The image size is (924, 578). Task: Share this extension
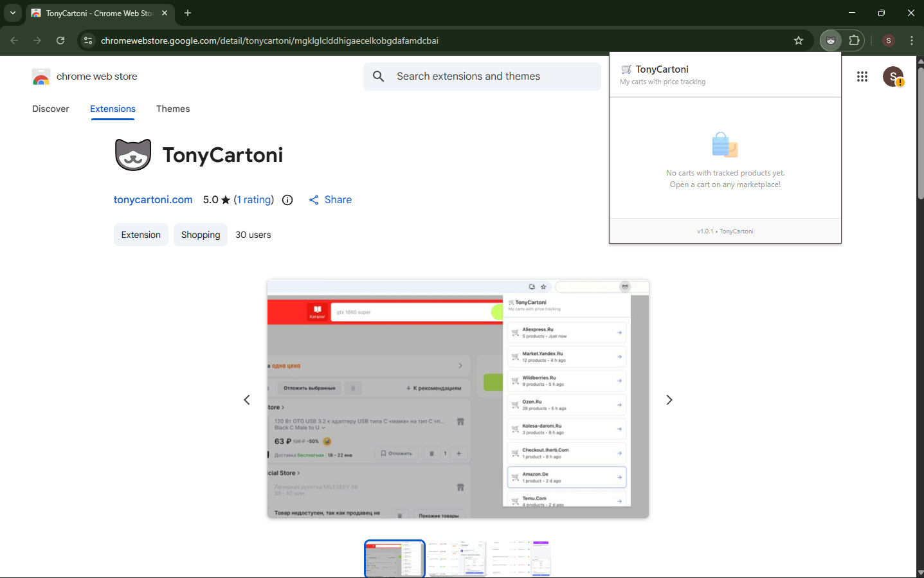coord(331,200)
